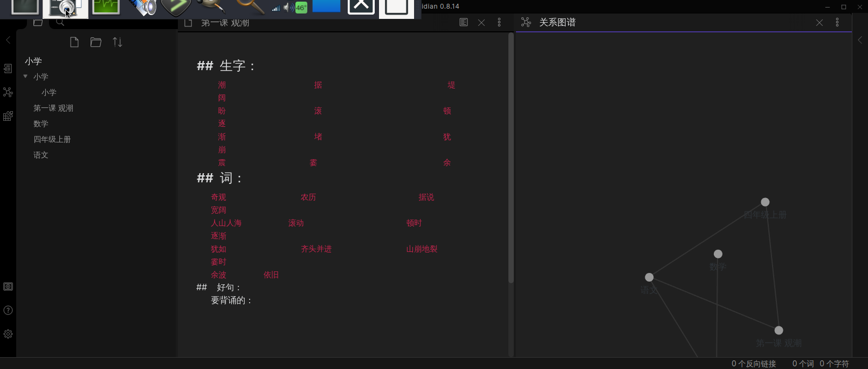The height and width of the screenshot is (369, 868).
Task: Collapse the right sidebar arrow
Action: [x=860, y=40]
